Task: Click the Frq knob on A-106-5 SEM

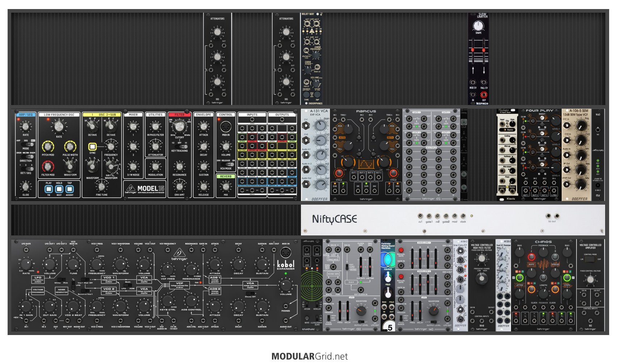Action: [x=581, y=125]
